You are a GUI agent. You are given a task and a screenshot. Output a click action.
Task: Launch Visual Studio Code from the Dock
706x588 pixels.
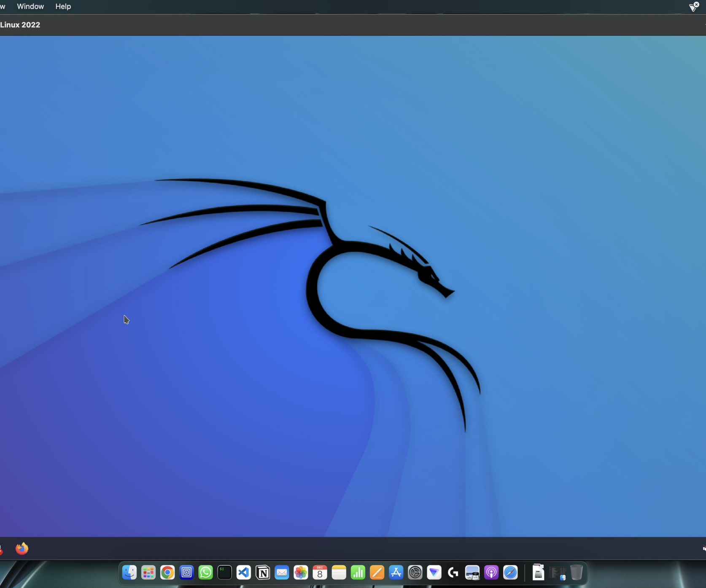243,572
